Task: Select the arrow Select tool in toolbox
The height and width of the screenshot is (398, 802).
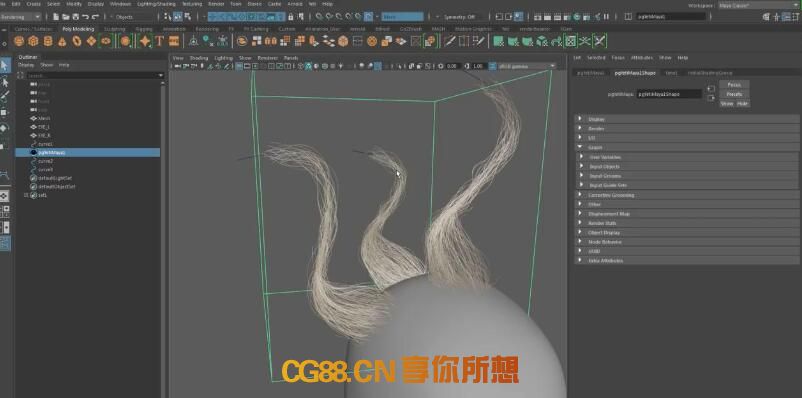Action: pos(5,65)
